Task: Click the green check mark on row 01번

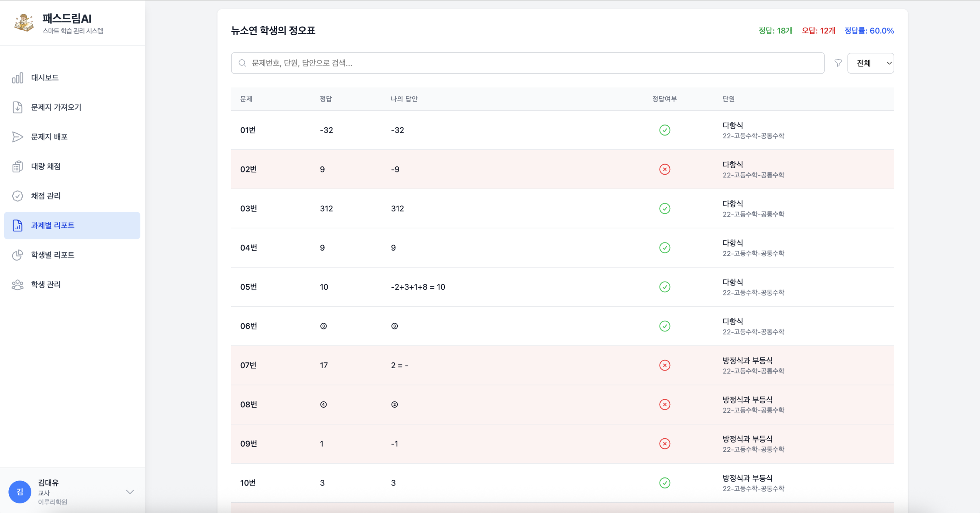Action: pyautogui.click(x=665, y=130)
